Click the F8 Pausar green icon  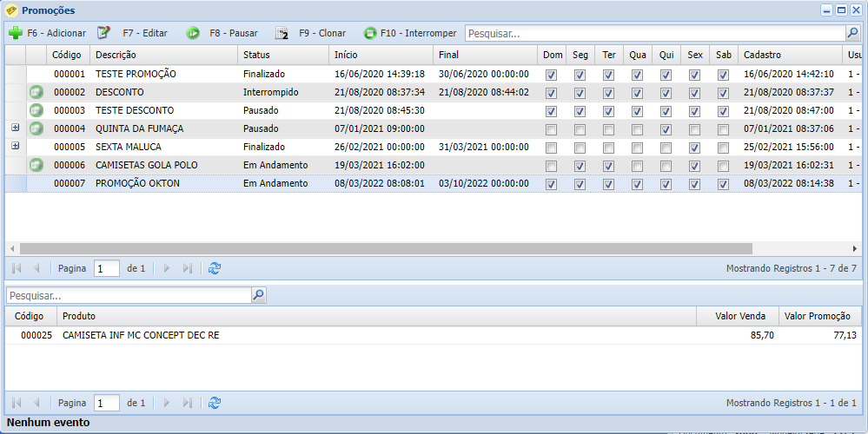193,33
